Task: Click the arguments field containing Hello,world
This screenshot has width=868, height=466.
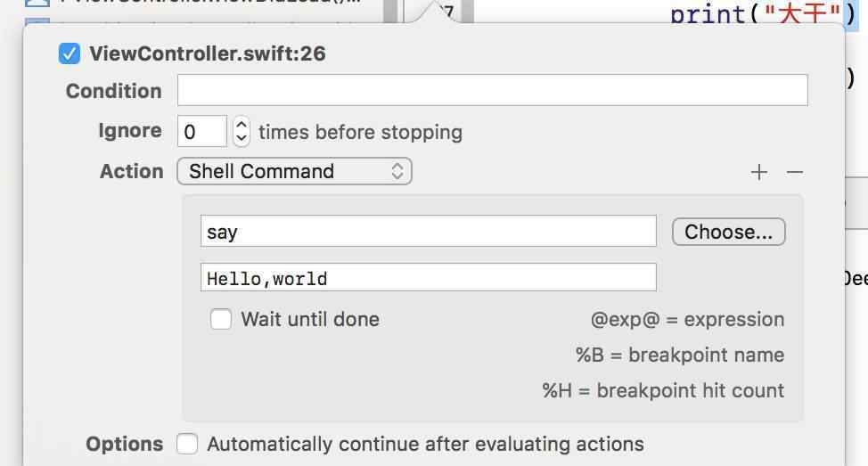Action: click(x=429, y=277)
